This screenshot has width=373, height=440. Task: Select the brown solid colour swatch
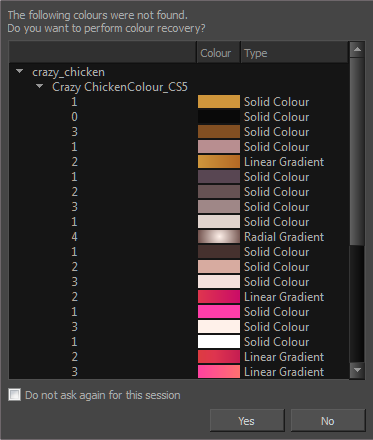click(x=219, y=132)
